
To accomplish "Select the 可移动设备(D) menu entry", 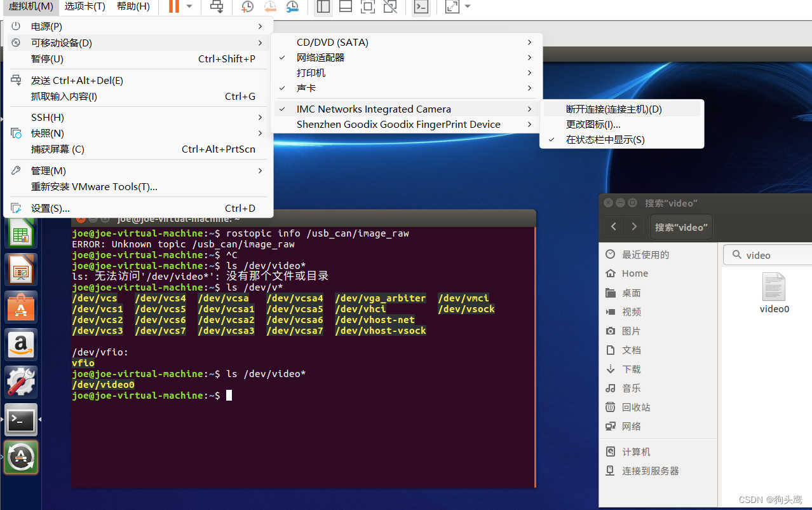I will coord(139,43).
